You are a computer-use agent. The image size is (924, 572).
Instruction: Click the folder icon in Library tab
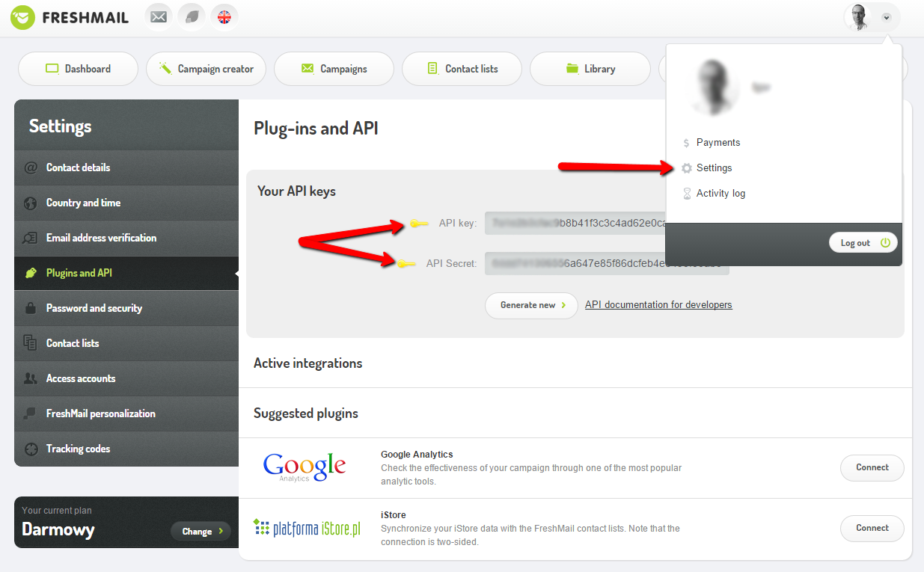(572, 69)
